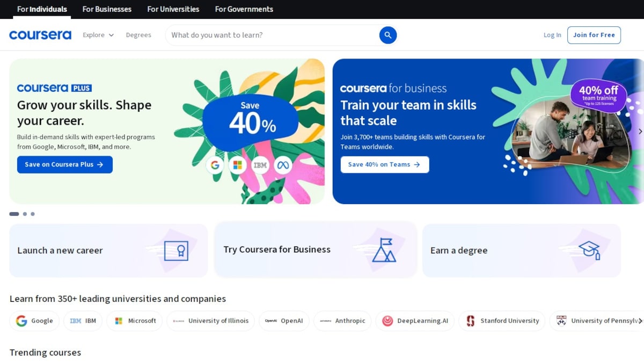
Task: Click the IBM logo in Coursera Plus banner
Action: (x=260, y=165)
